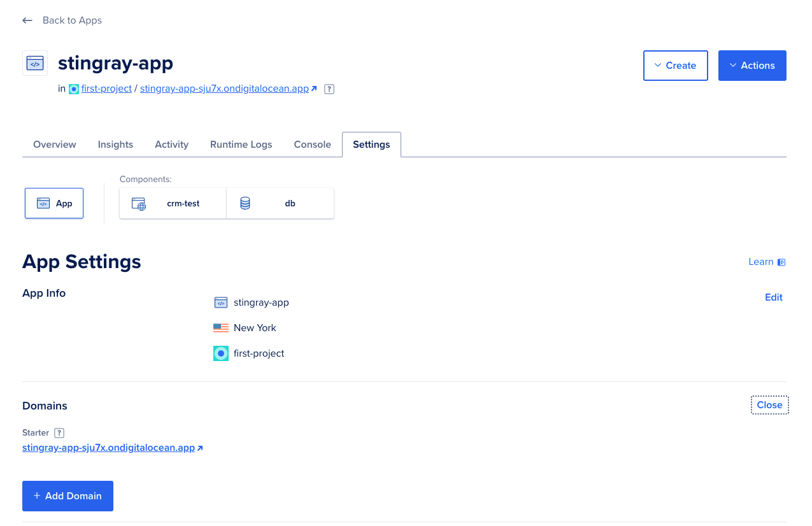Open the Starter domain link

coord(108,448)
